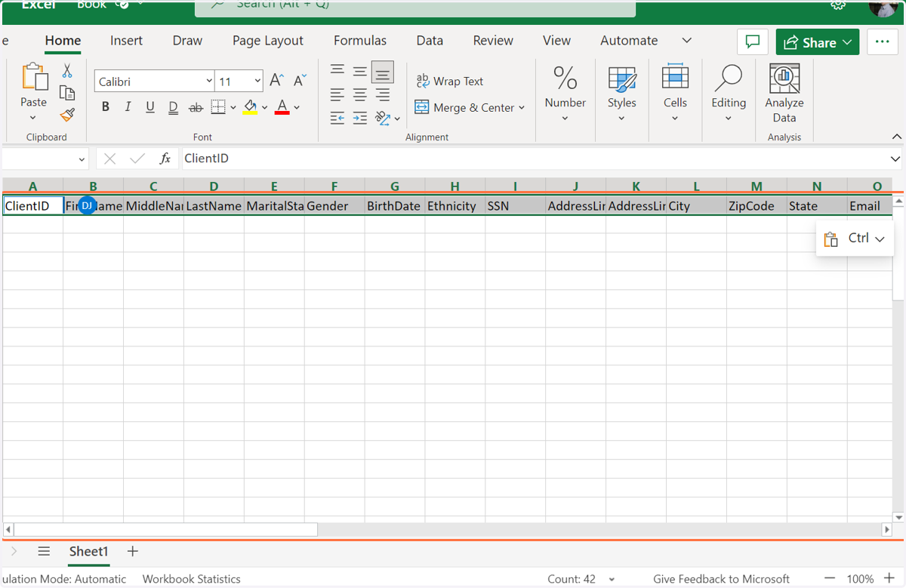Toggle italic formatting
This screenshot has width=906, height=588.
point(128,107)
